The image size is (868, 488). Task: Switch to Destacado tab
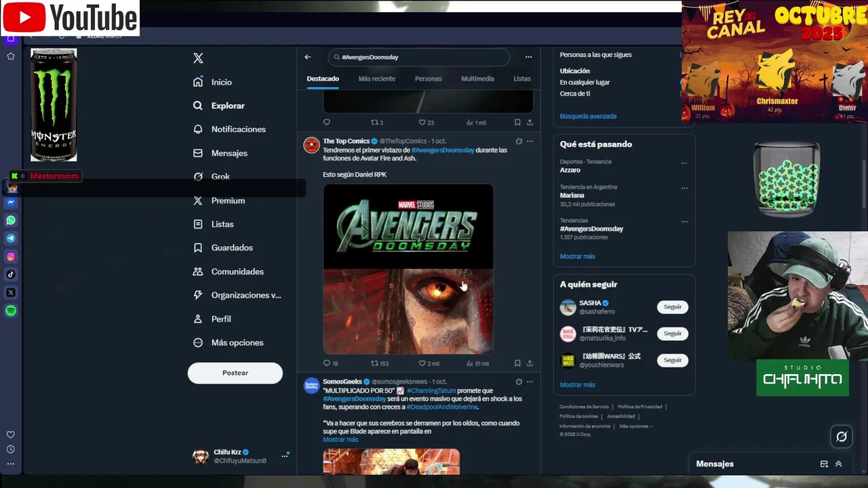click(x=323, y=79)
